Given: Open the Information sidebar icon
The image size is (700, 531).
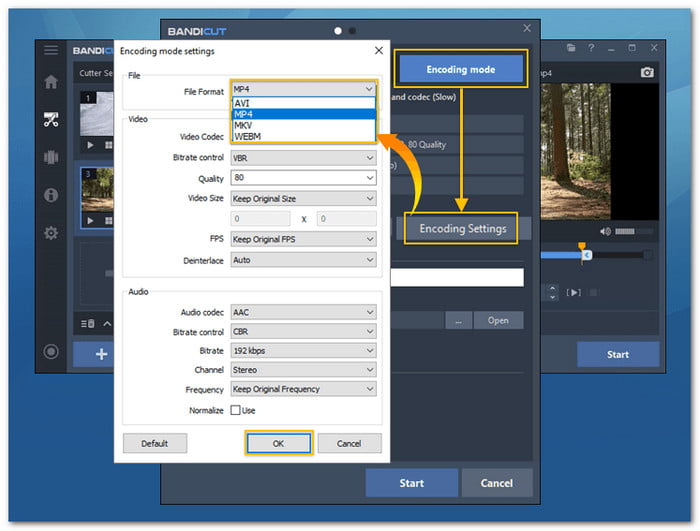Looking at the screenshot, I should tap(51, 195).
